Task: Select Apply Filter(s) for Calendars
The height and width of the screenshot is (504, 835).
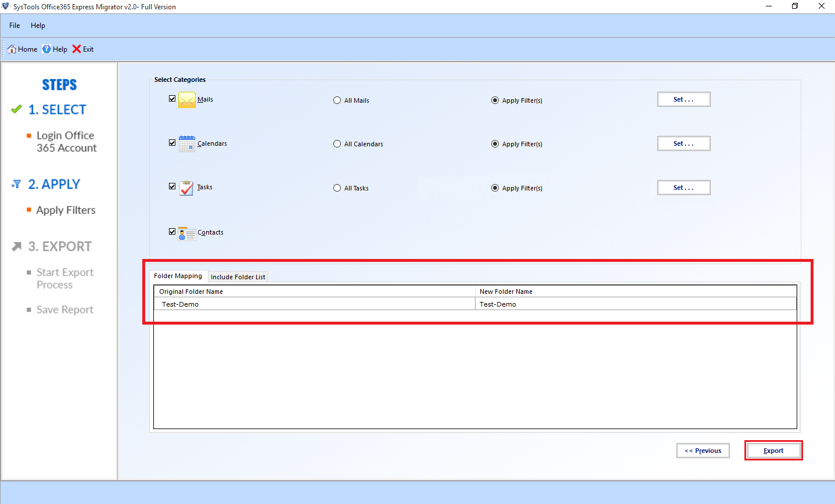Action: [495, 144]
